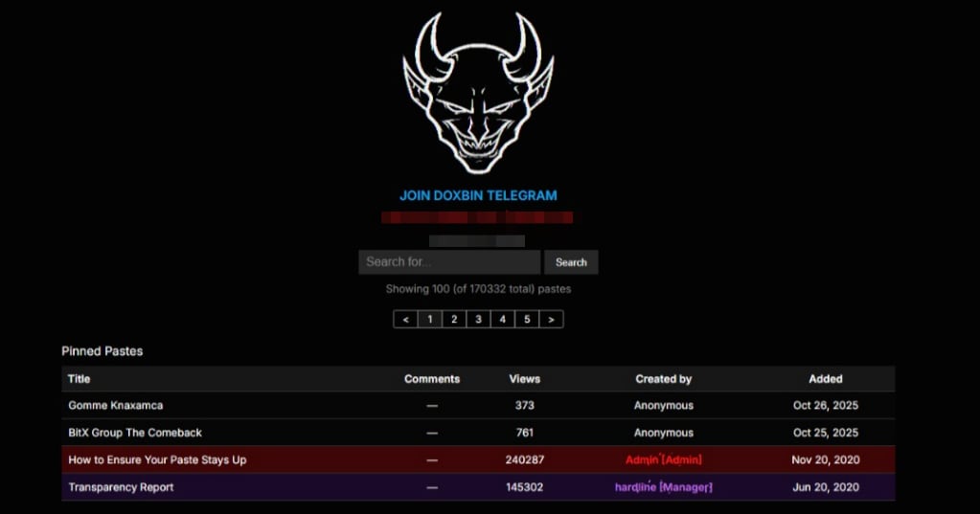Select page 1 in the pagination
Viewport: 980px width, 514px height.
(429, 320)
